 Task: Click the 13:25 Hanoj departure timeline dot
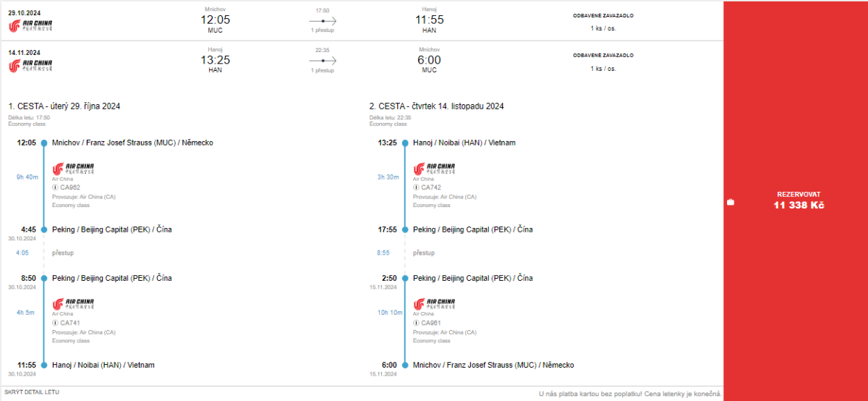pos(405,143)
